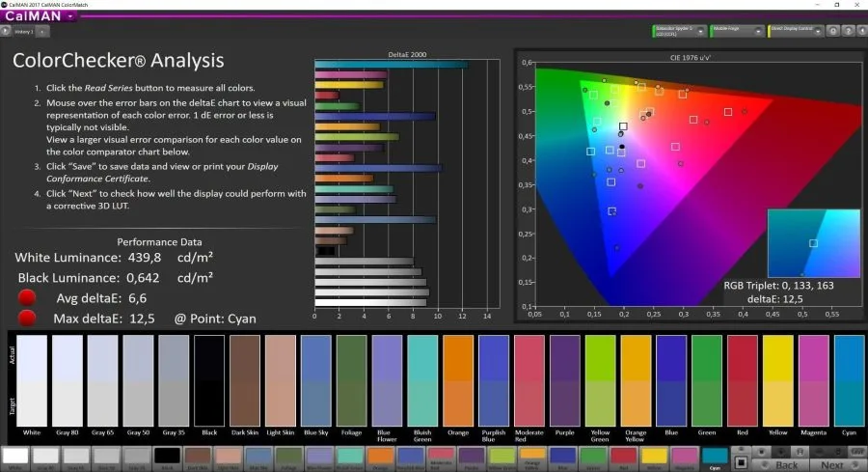Select the White swatch in bottom strip
Screen dimensions: 868x472
click(15, 457)
